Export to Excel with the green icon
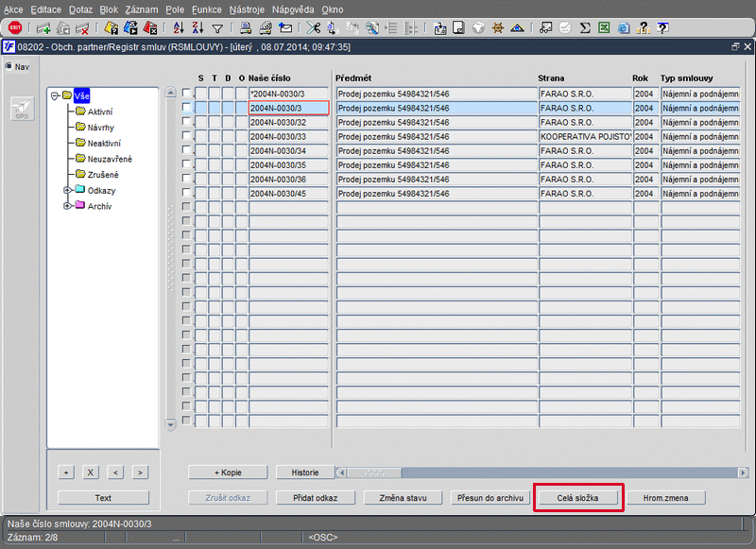 coord(604,28)
